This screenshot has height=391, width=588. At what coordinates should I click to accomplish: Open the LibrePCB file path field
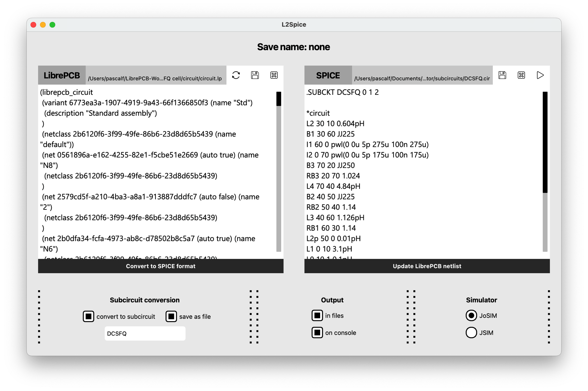click(155, 78)
